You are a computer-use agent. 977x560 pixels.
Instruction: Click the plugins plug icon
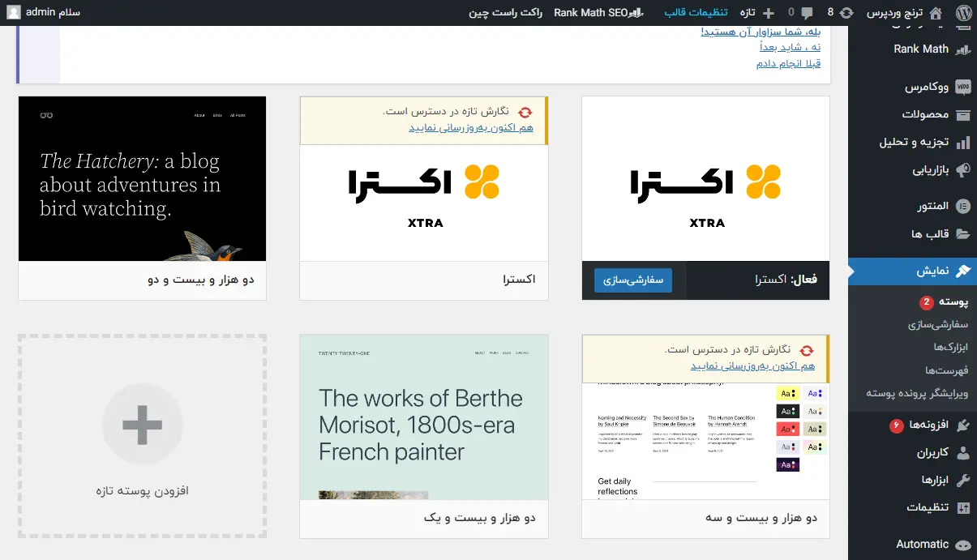click(963, 425)
